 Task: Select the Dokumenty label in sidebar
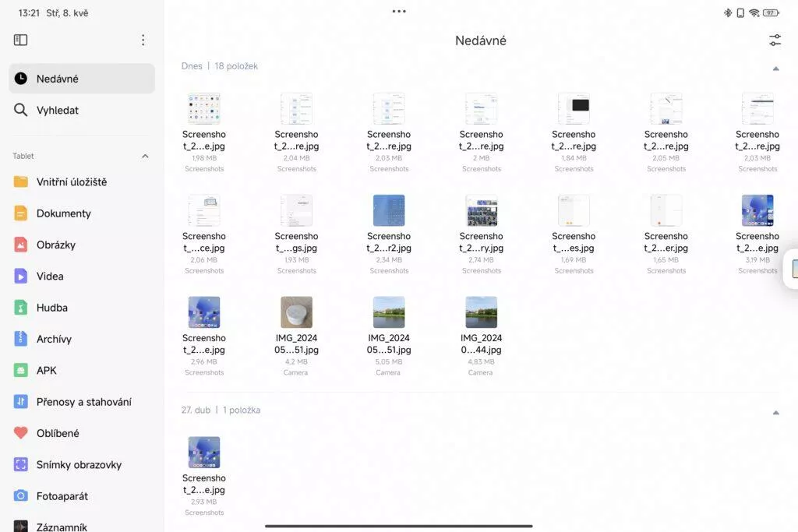pyautogui.click(x=64, y=213)
